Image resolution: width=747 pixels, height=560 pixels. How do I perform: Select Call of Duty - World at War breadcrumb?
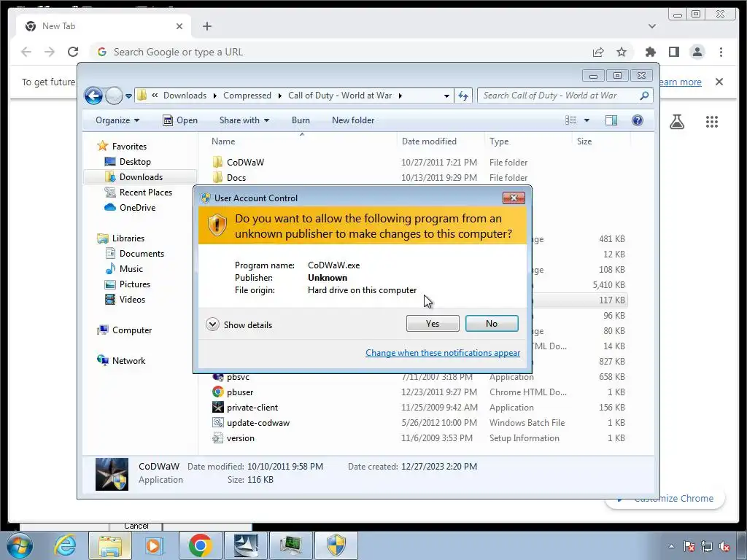click(340, 96)
